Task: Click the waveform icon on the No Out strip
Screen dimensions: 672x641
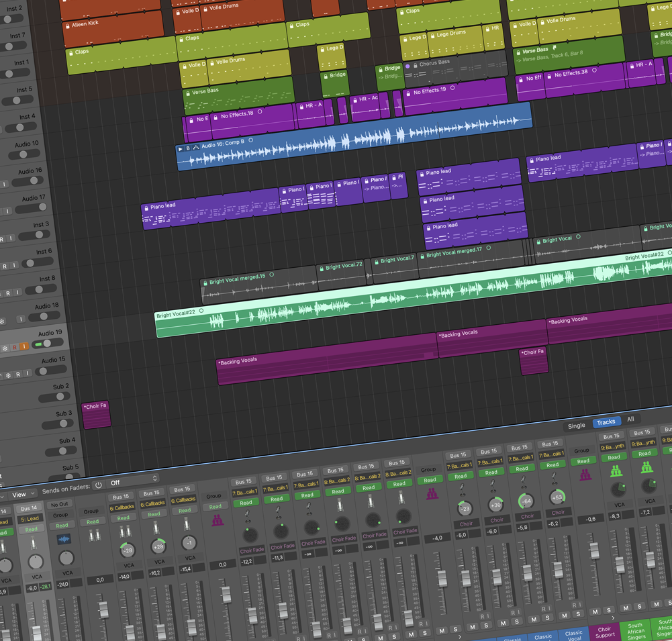Action: point(64,538)
